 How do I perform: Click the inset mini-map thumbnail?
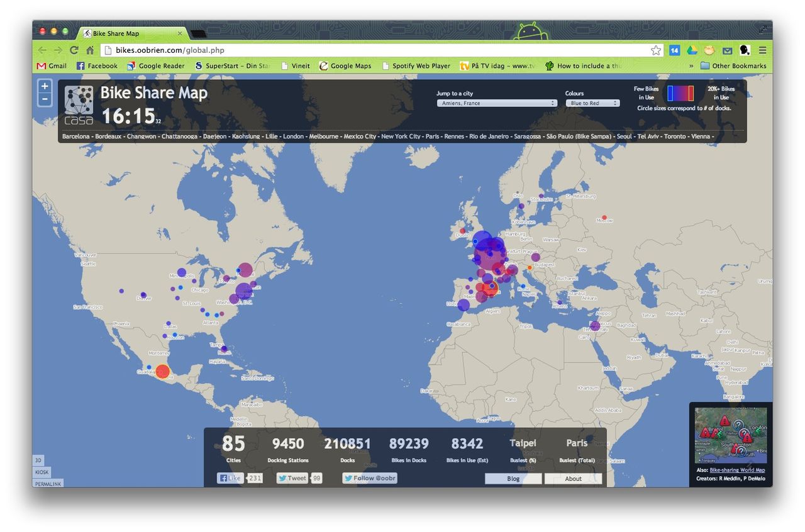(731, 435)
